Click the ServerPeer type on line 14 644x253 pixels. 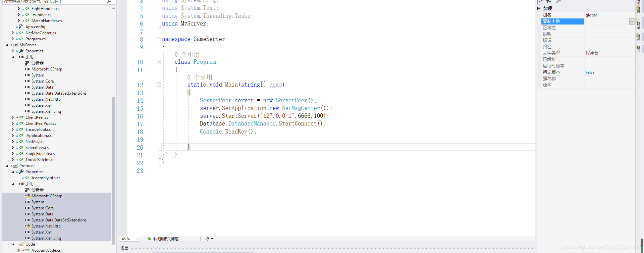pos(216,100)
